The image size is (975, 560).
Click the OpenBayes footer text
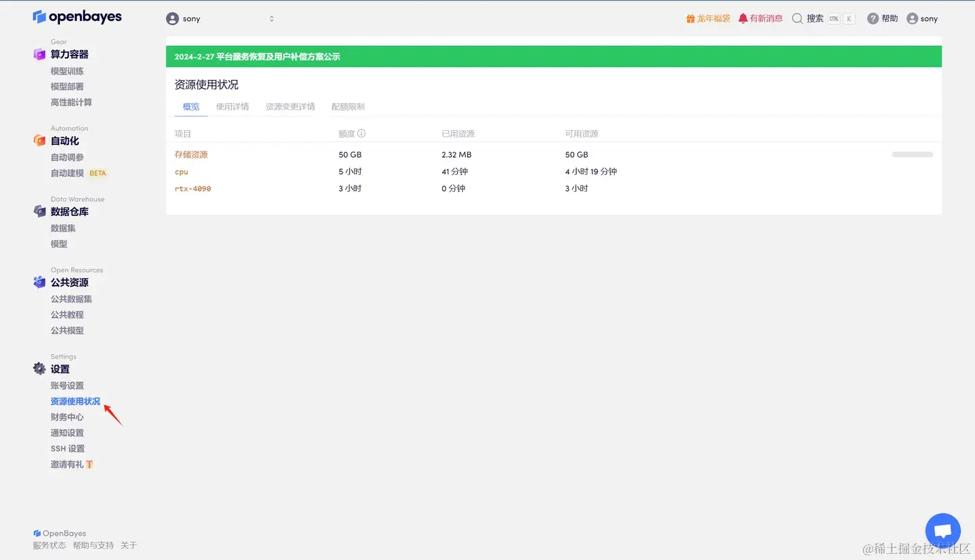click(64, 534)
